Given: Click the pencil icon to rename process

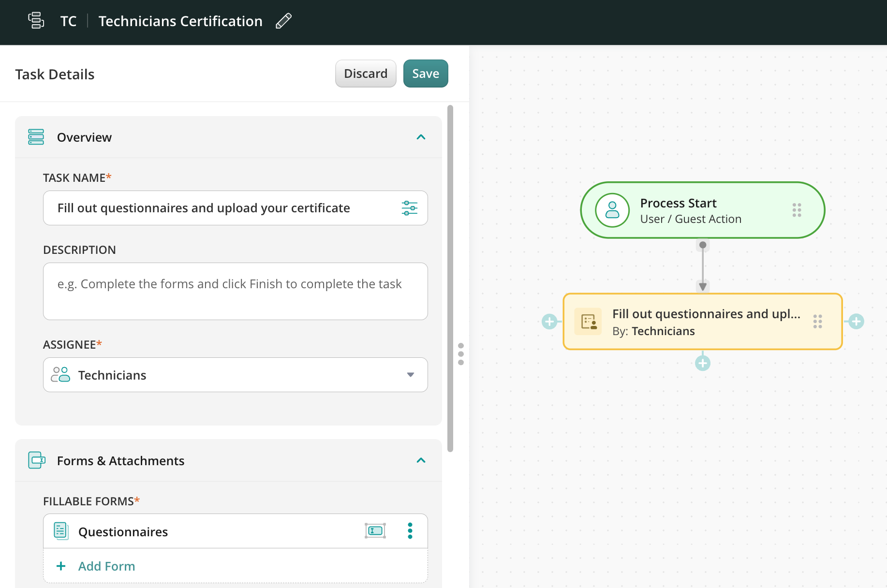Looking at the screenshot, I should click(x=283, y=21).
